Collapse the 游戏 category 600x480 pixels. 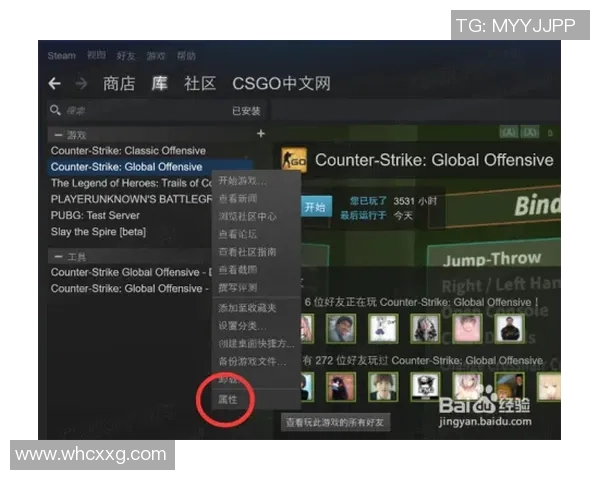[58, 135]
